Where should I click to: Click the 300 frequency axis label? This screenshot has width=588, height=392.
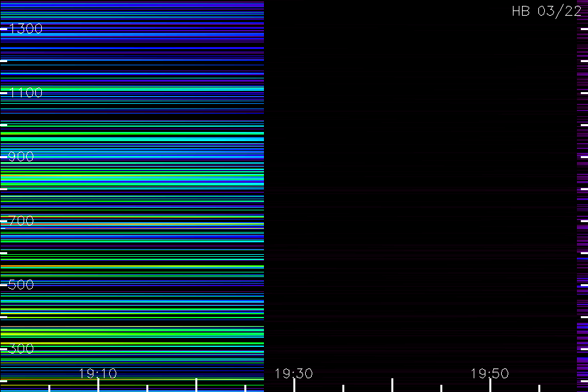(x=21, y=348)
